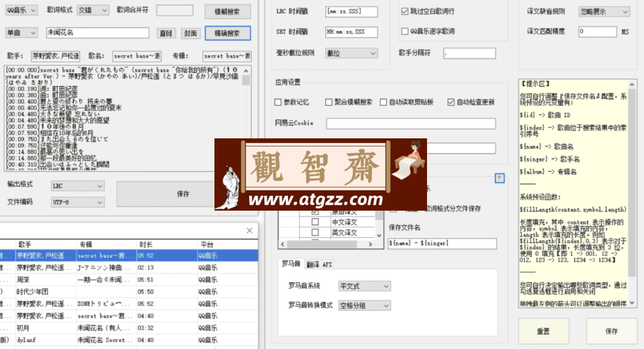The height and width of the screenshot is (349, 644).
Task: Open the QQ音乐 music source dropdown
Action: (x=21, y=10)
